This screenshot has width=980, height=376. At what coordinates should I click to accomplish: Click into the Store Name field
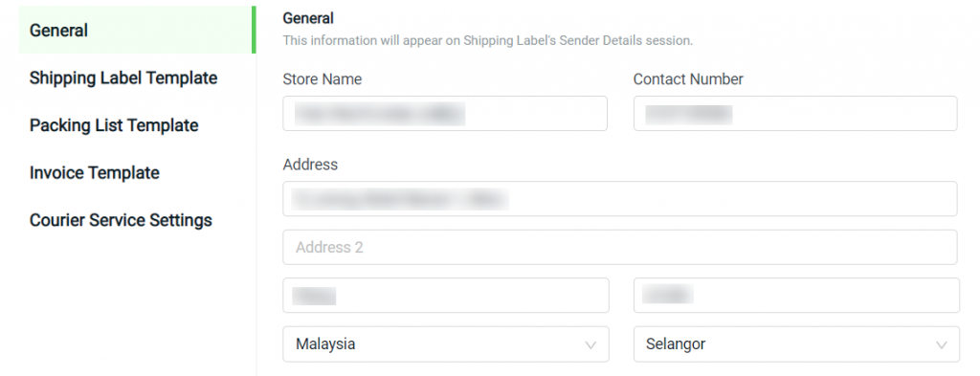[444, 114]
